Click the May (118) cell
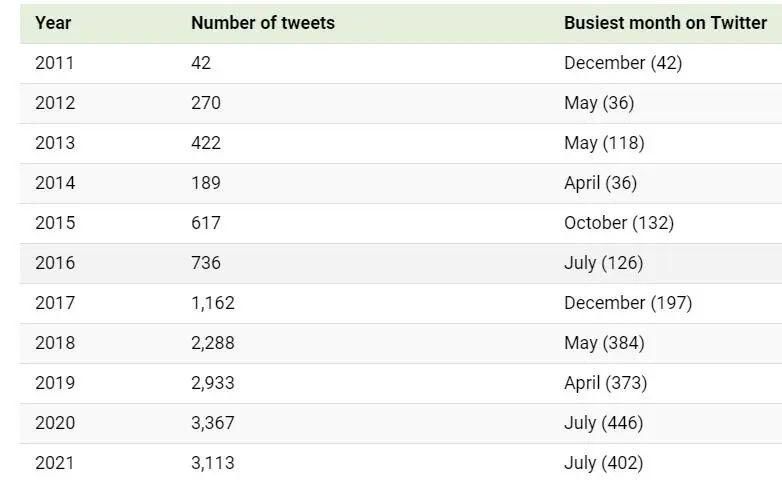Viewport: 782px width, 484px height. [x=604, y=143]
